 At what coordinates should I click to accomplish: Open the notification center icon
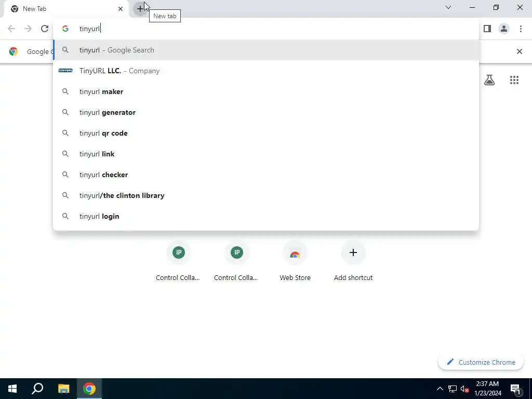[x=515, y=389]
